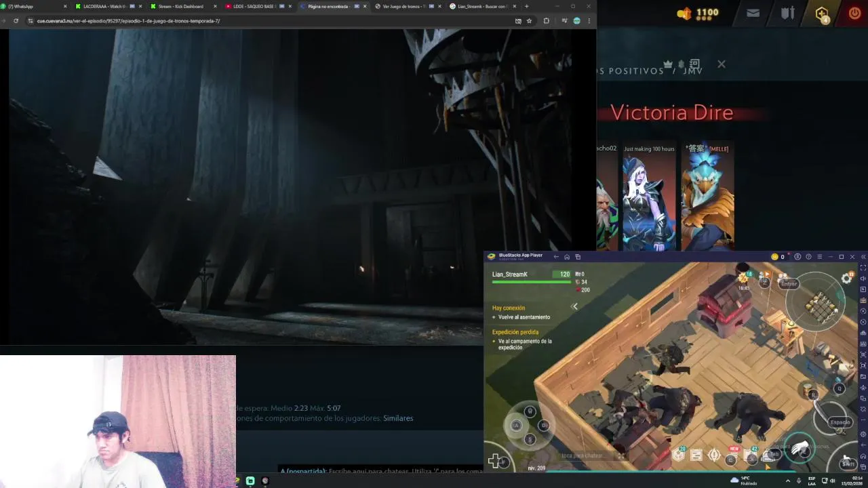Open the BlueStacks account profile icon
Viewport: 868px width, 488px height.
point(797,257)
